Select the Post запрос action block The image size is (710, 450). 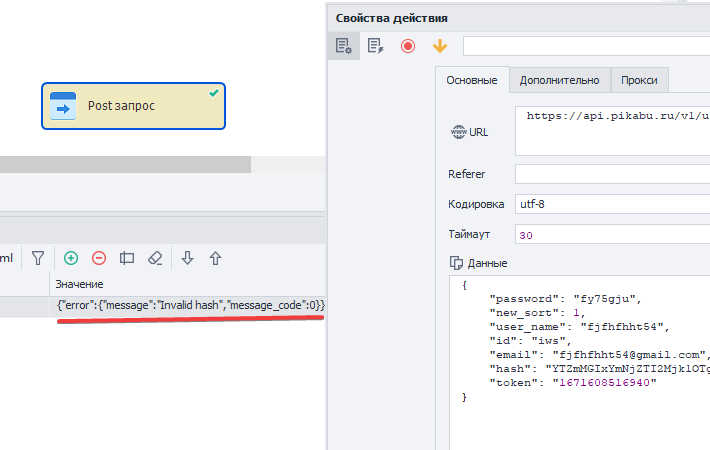point(133,106)
